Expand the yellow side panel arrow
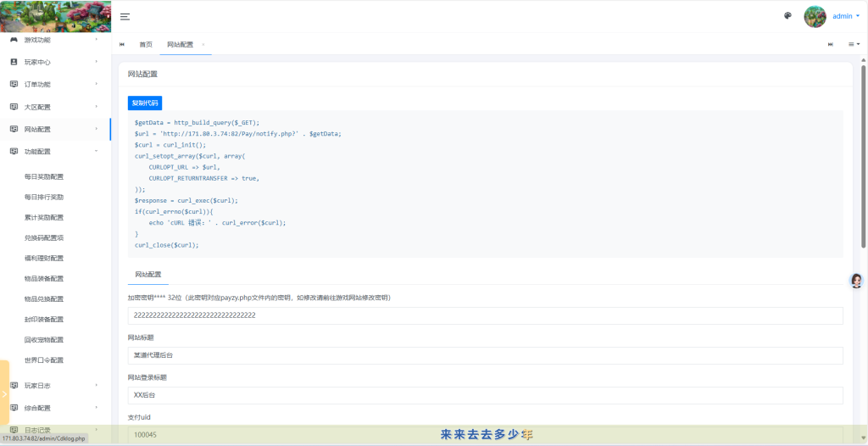 [4, 393]
